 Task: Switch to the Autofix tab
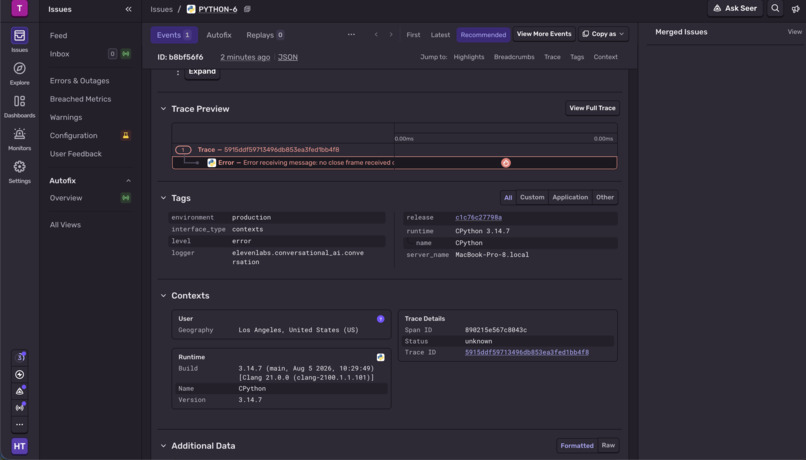(x=219, y=35)
